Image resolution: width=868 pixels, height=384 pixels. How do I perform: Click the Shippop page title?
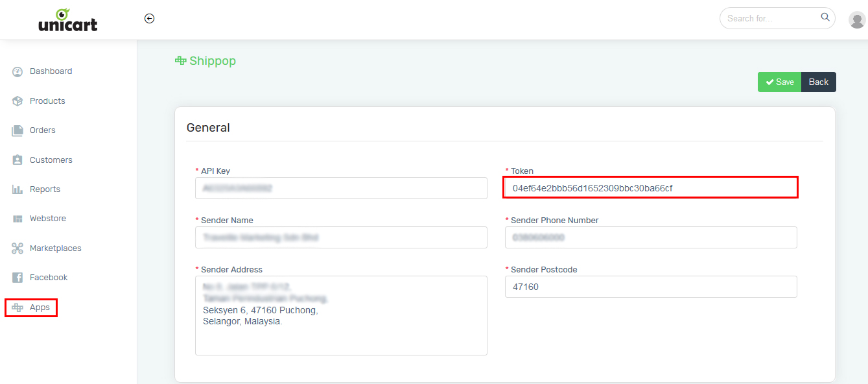tap(213, 61)
